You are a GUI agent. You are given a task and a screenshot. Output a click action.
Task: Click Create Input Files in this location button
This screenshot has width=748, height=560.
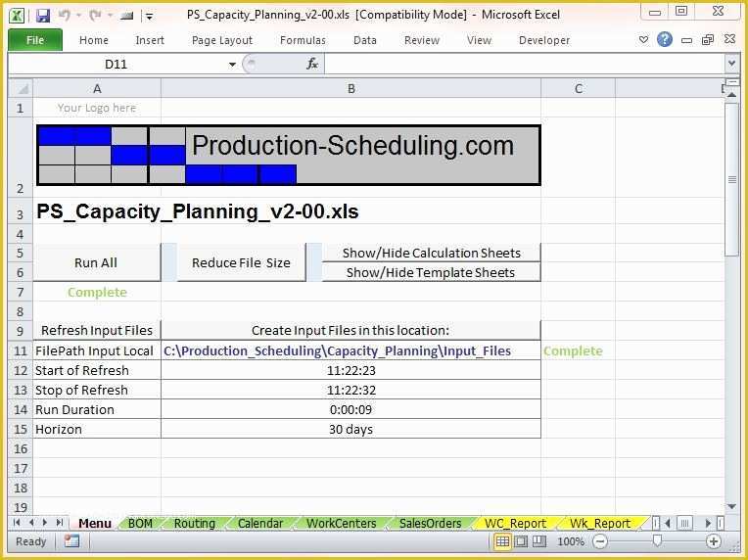coord(351,330)
